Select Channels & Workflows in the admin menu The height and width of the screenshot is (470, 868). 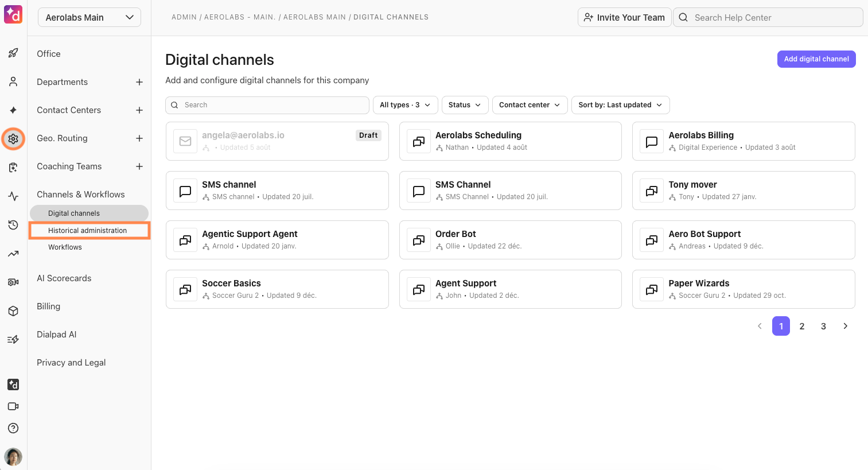[81, 195]
